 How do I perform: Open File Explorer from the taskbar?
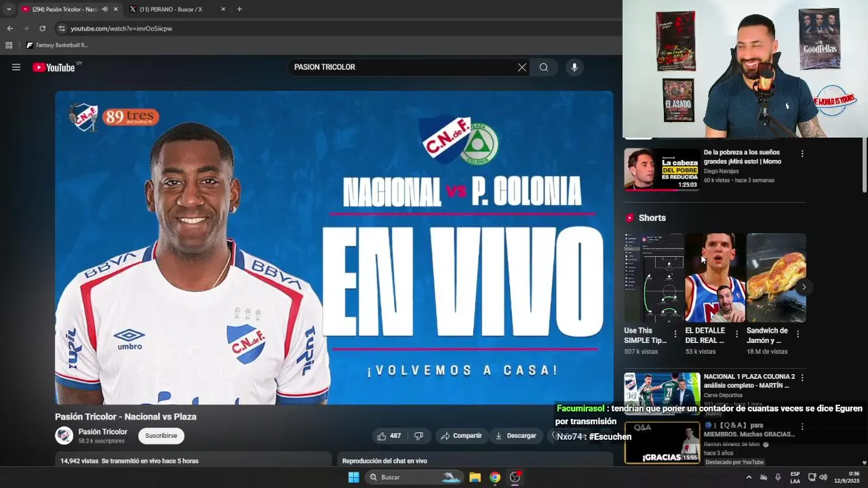pos(475,477)
